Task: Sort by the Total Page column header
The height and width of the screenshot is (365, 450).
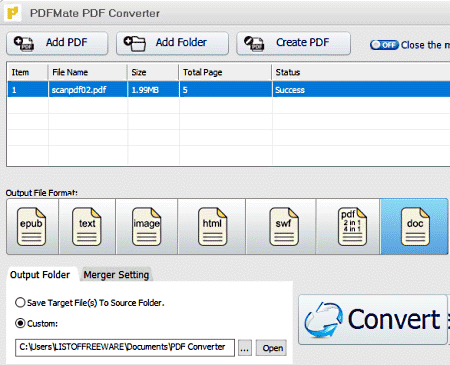Action: 225,72
